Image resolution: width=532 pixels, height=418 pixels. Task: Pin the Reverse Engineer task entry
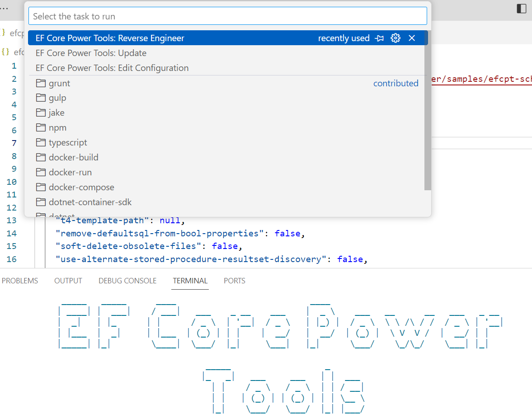coord(379,38)
